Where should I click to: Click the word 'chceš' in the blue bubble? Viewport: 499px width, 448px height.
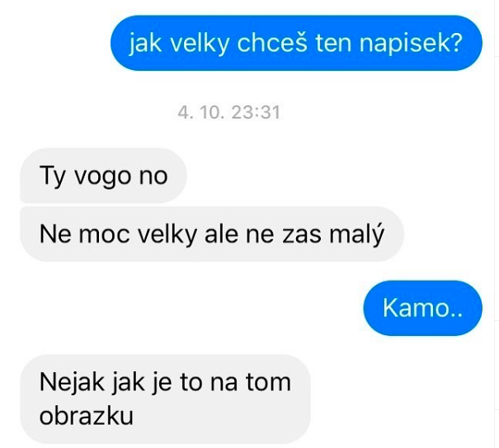[272, 43]
